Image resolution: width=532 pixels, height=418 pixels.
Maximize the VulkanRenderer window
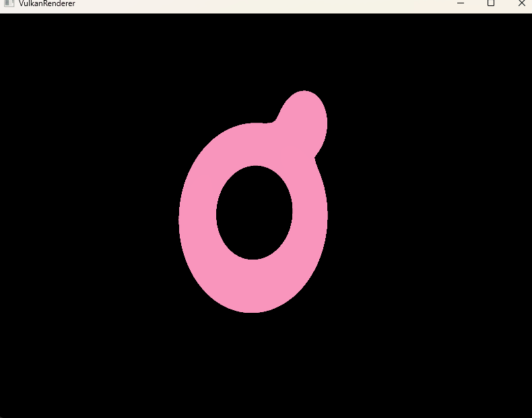pyautogui.click(x=491, y=3)
